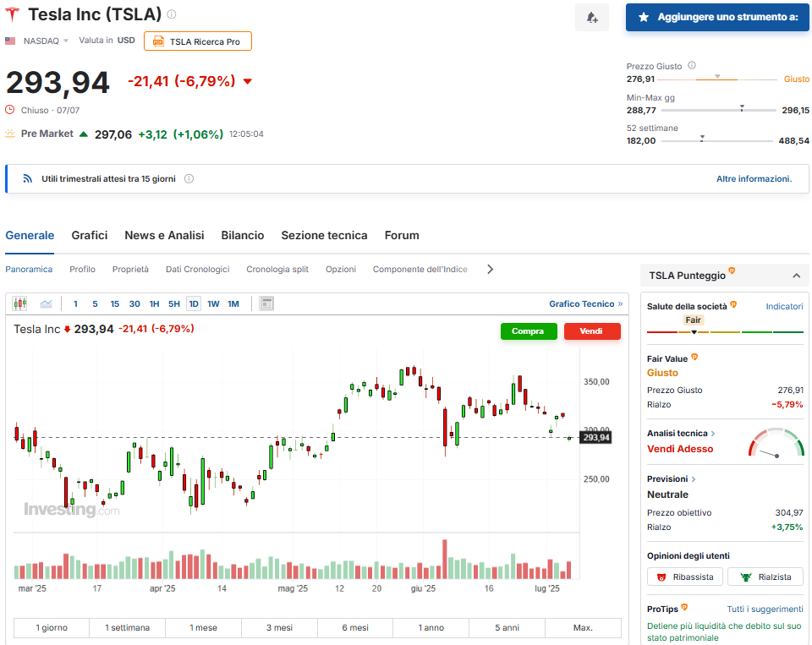The image size is (812, 645).
Task: Click the clock icon beside Chiuso
Action: (x=10, y=110)
